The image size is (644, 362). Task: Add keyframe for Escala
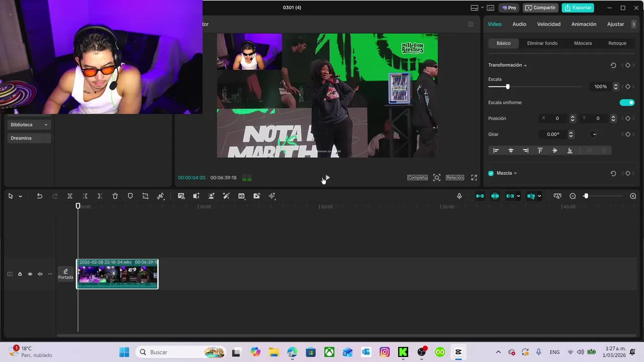coord(627,86)
